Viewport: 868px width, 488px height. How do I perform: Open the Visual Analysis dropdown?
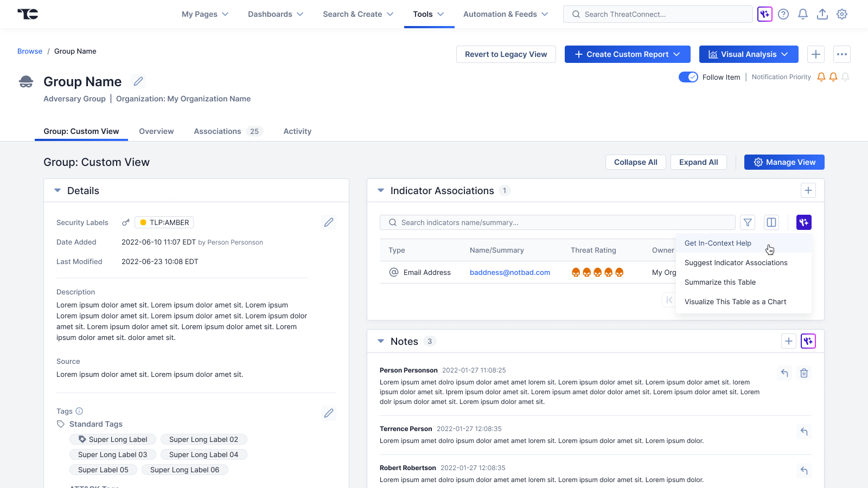(x=749, y=54)
